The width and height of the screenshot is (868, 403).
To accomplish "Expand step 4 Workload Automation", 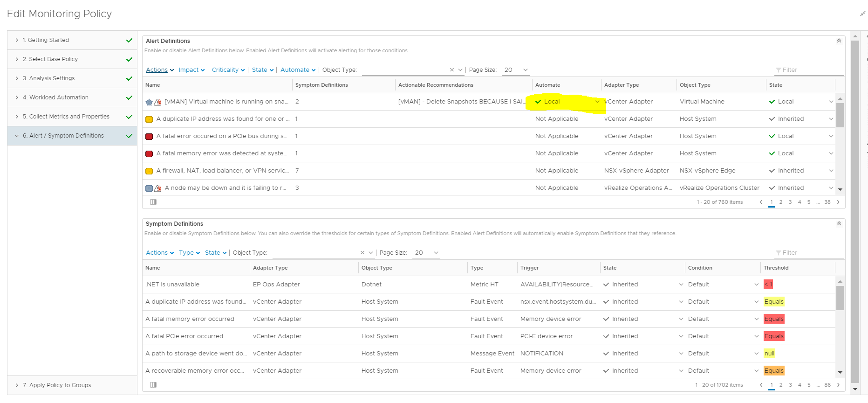I will point(17,97).
